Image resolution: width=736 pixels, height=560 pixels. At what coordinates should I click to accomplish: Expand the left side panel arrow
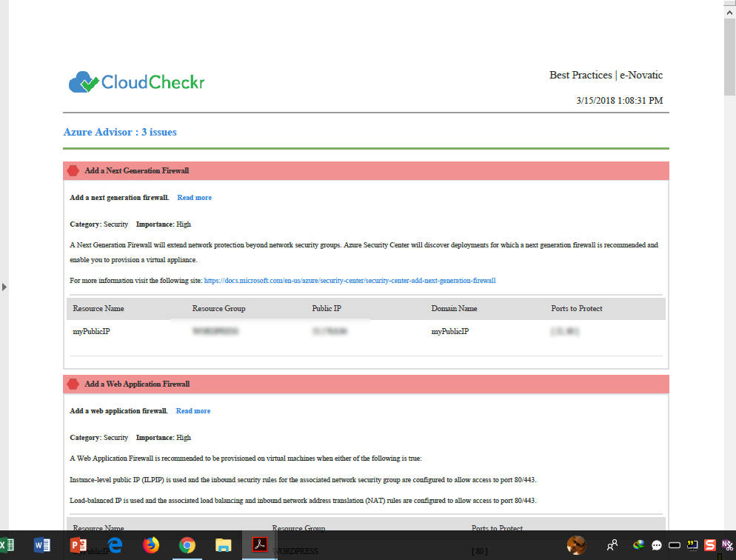[x=4, y=287]
